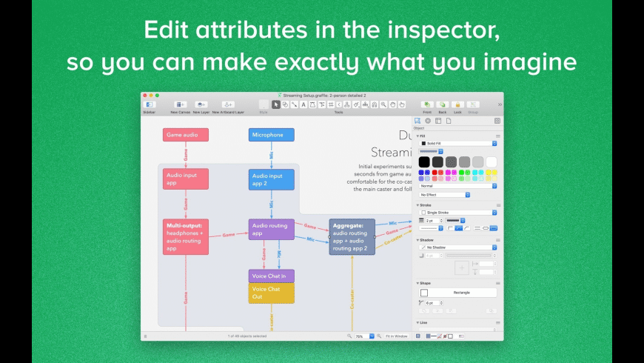Image resolution: width=644 pixels, height=363 pixels.
Task: Click the Fit in Window button
Action: click(x=396, y=336)
